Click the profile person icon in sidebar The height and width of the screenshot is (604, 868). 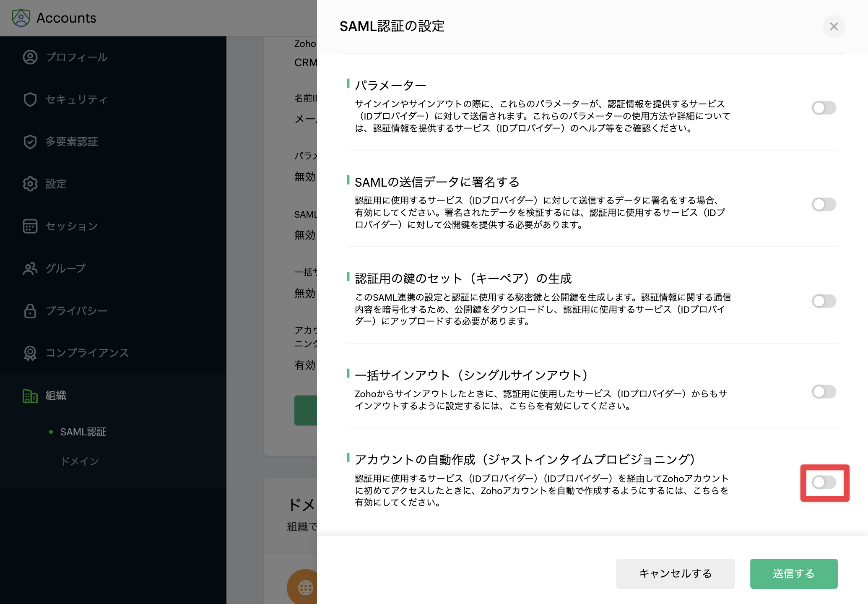coord(30,57)
